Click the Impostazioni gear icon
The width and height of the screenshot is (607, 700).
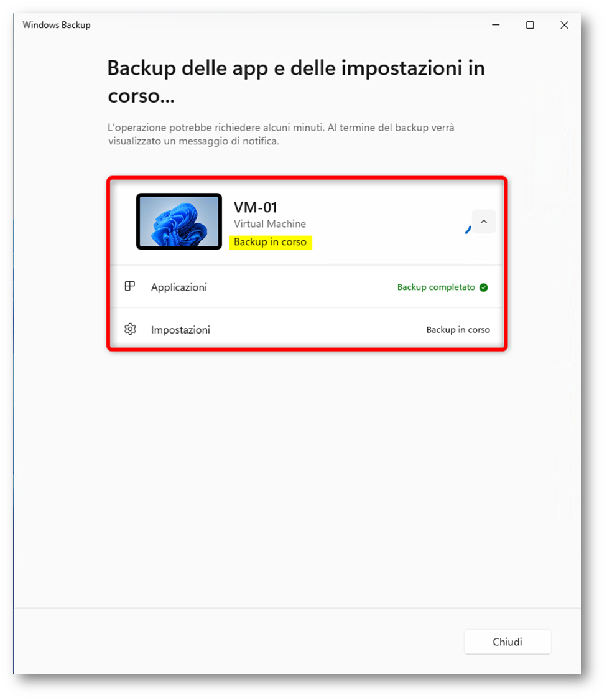130,330
